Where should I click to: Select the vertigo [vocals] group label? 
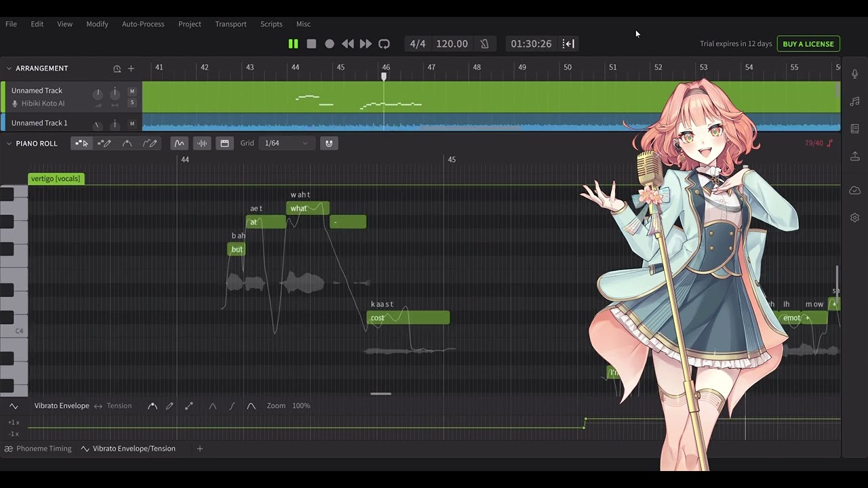(56, 179)
